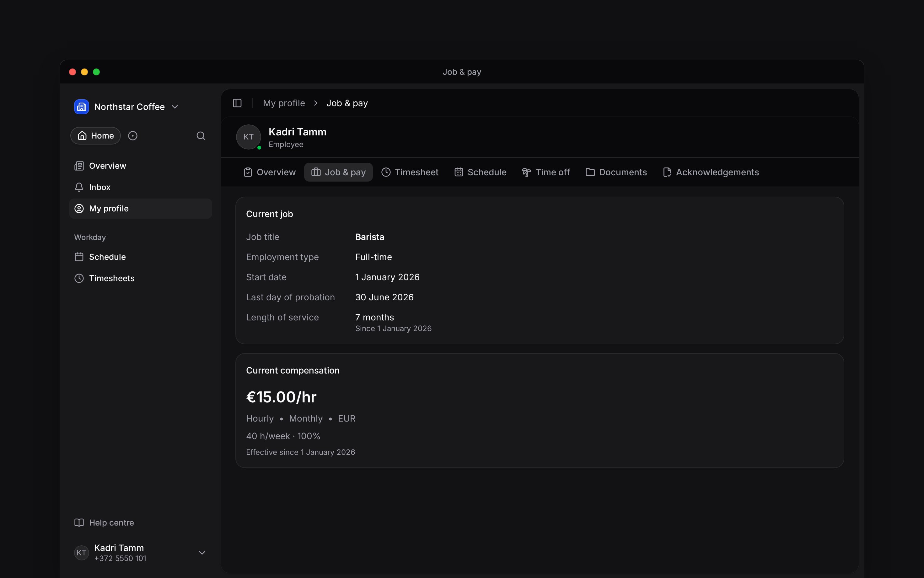Click My profile in the breadcrumb

284,103
